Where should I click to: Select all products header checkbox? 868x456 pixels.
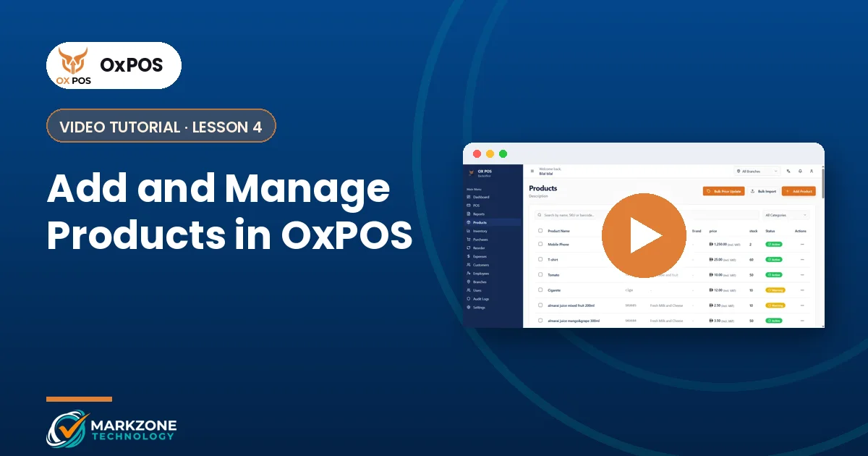(x=540, y=231)
